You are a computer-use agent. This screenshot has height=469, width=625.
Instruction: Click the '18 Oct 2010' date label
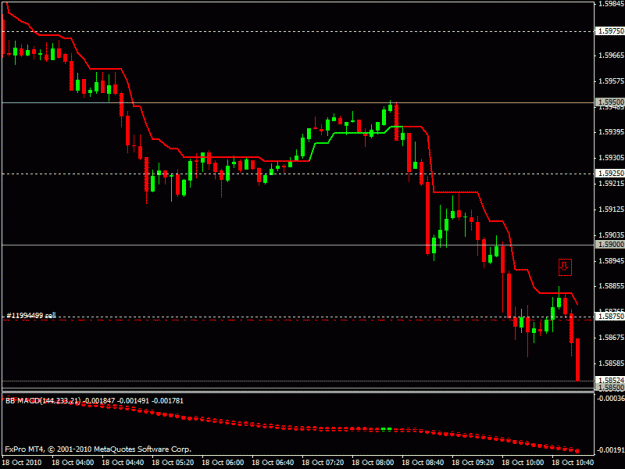[x=22, y=462]
